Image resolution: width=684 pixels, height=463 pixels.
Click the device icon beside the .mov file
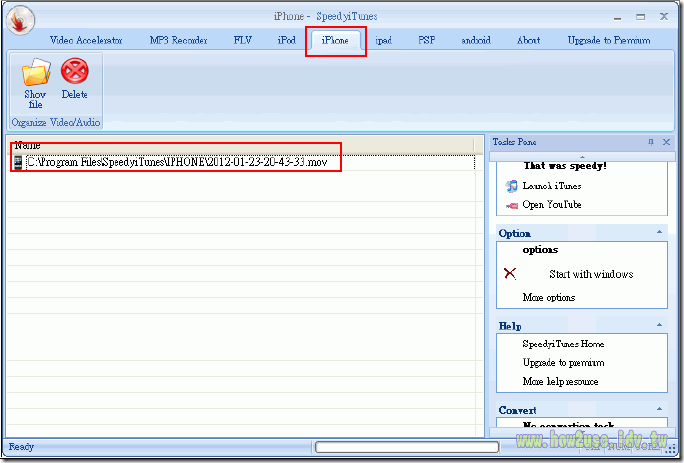18,162
